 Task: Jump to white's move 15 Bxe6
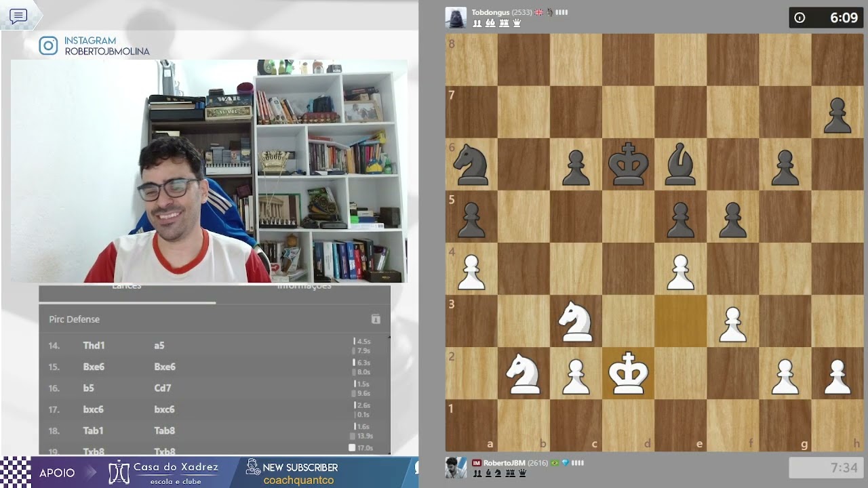point(94,367)
